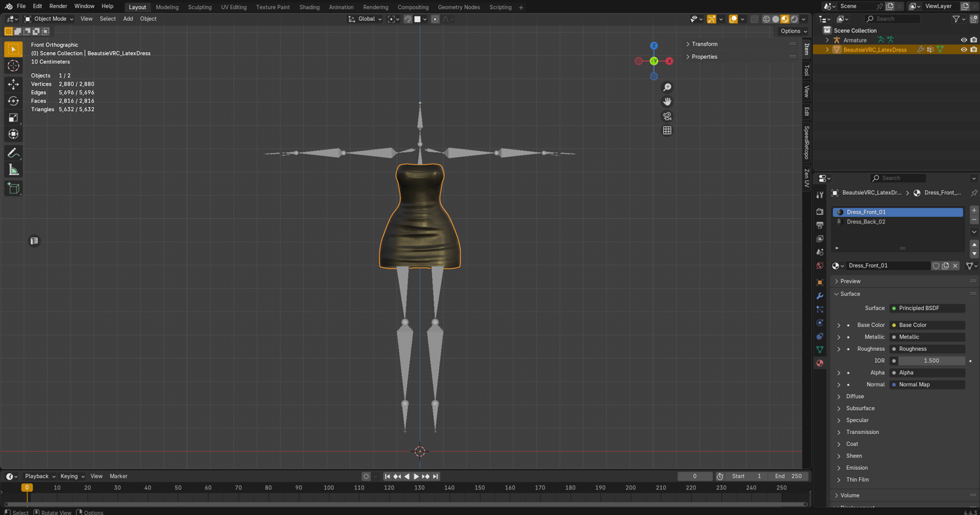The height and width of the screenshot is (515, 980).
Task: Select the Dress_Back_02 material slot
Action: tap(866, 222)
